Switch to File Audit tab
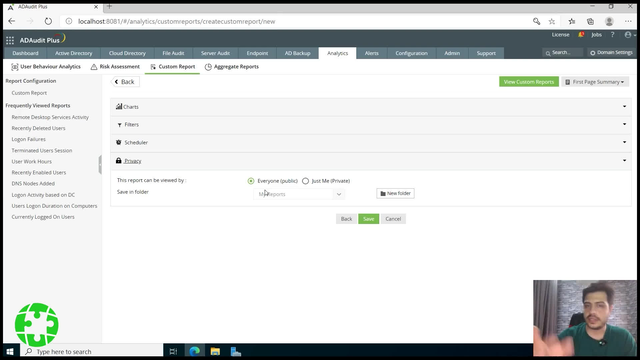This screenshot has width=640, height=360. pos(173,53)
